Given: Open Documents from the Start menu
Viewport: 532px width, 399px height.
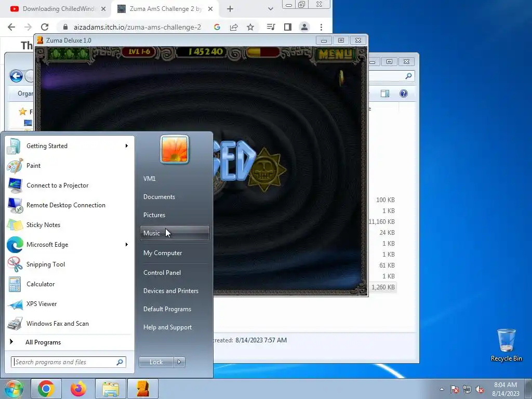Looking at the screenshot, I should pos(175,197).
